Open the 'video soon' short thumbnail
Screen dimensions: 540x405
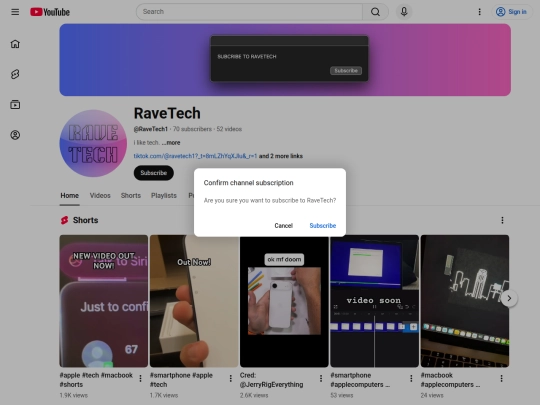tap(375, 301)
